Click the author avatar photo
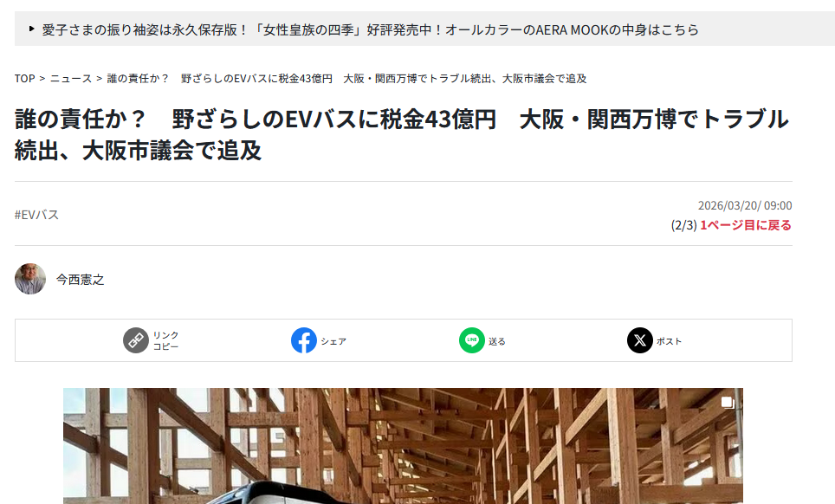This screenshot has height=504, width=835. coord(30,279)
